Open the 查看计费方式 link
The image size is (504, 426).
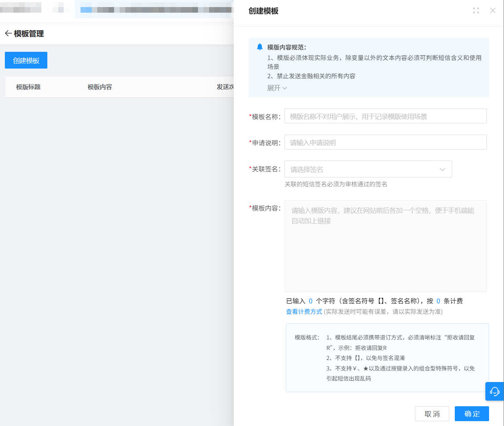click(304, 312)
